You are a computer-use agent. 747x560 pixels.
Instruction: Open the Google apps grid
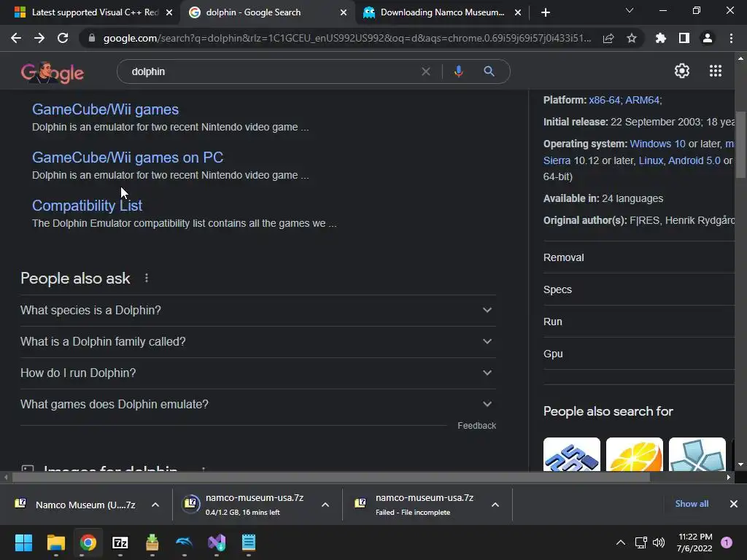(716, 71)
